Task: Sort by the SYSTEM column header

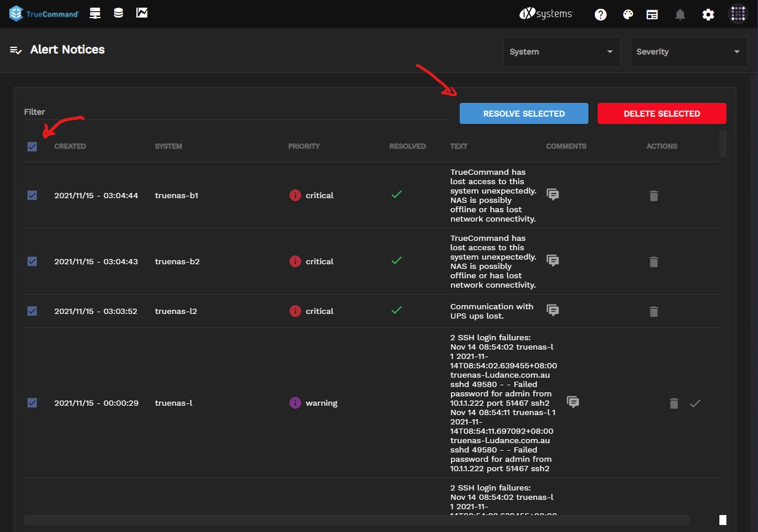Action: click(168, 146)
